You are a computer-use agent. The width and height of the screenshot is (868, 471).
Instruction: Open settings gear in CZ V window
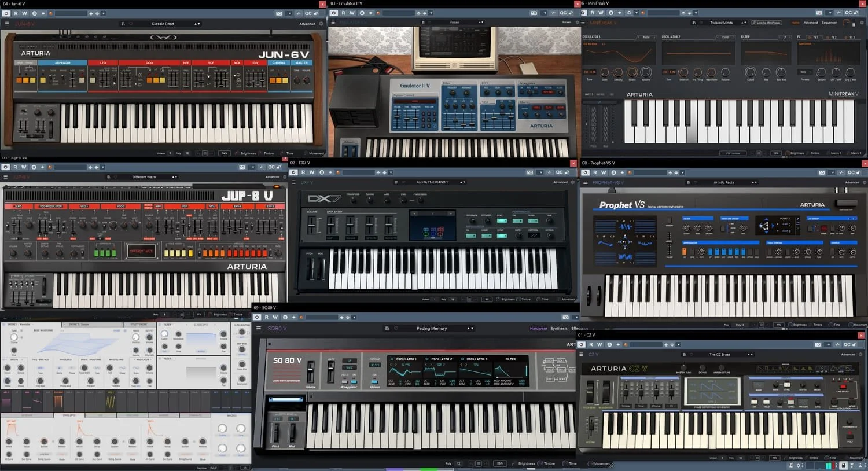click(860, 354)
